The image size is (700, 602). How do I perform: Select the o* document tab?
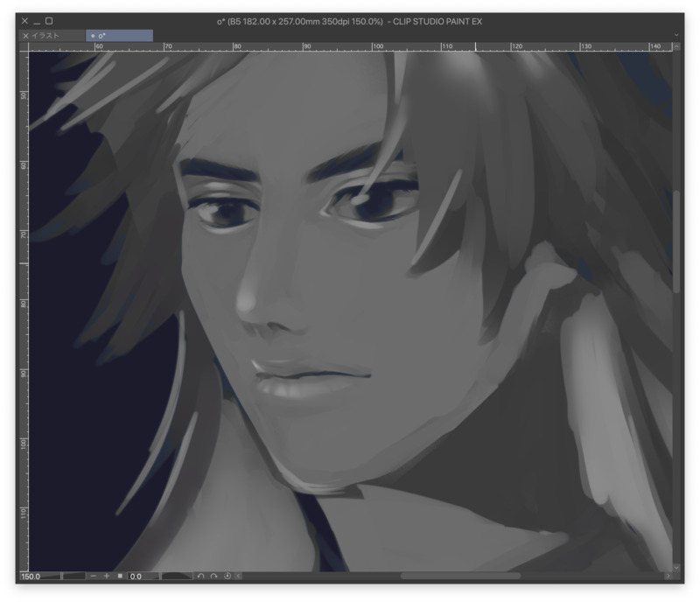click(119, 36)
